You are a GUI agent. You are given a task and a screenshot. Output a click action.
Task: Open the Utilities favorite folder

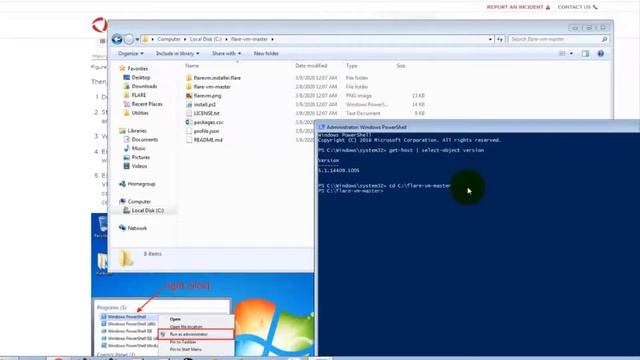(x=140, y=113)
